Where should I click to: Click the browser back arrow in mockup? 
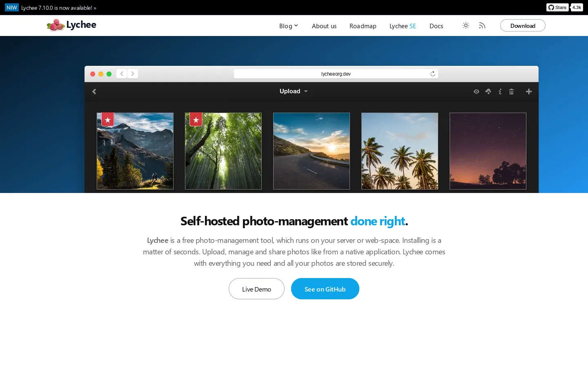click(122, 74)
